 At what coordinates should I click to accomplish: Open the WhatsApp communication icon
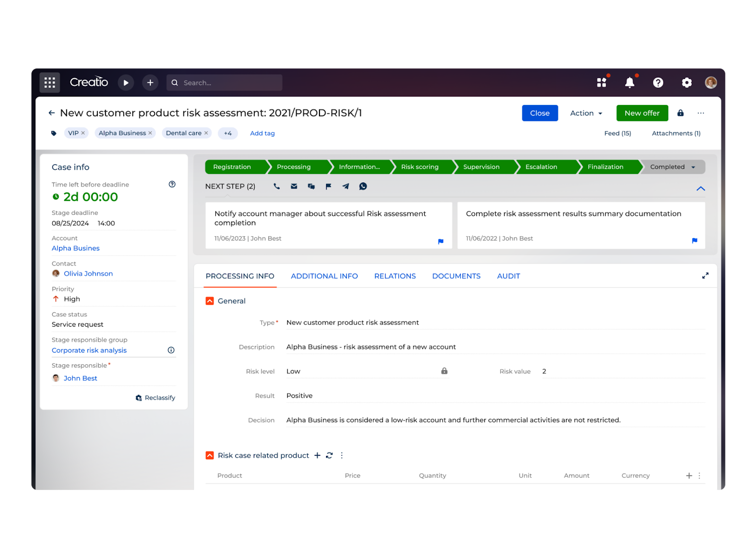tap(363, 186)
